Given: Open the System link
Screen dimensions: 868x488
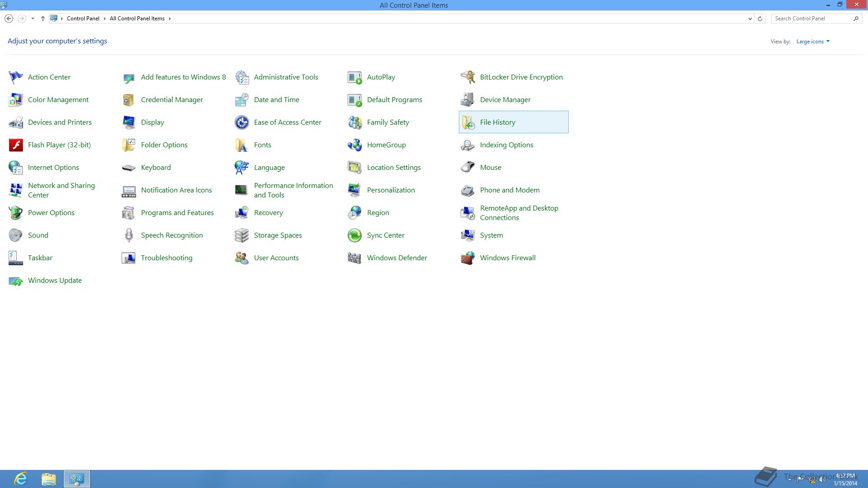Looking at the screenshot, I should click(491, 235).
